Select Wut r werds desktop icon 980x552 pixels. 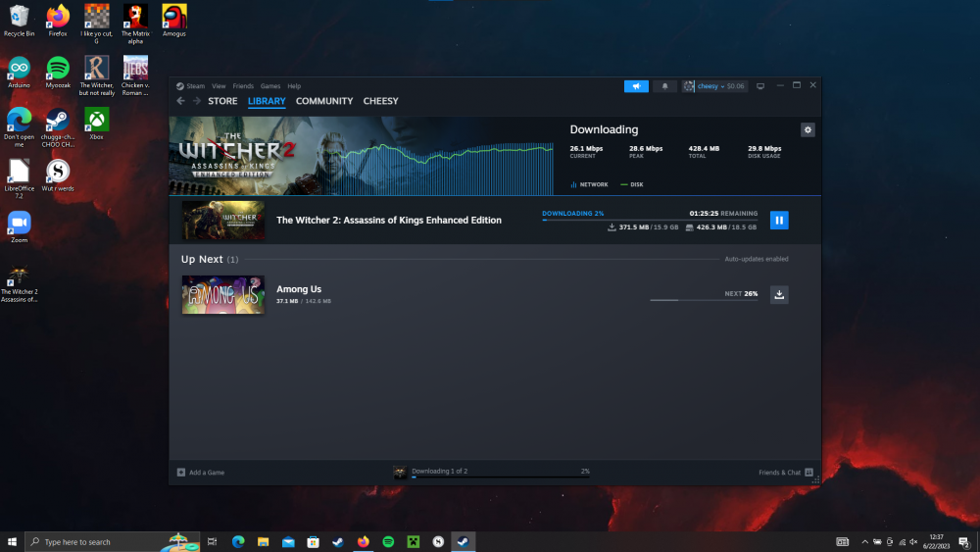(x=58, y=176)
